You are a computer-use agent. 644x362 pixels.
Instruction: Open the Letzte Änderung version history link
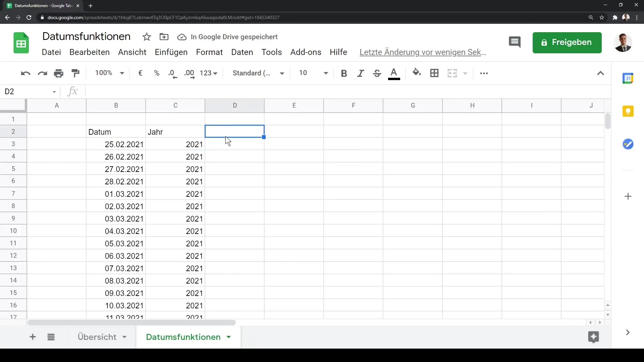pos(423,52)
